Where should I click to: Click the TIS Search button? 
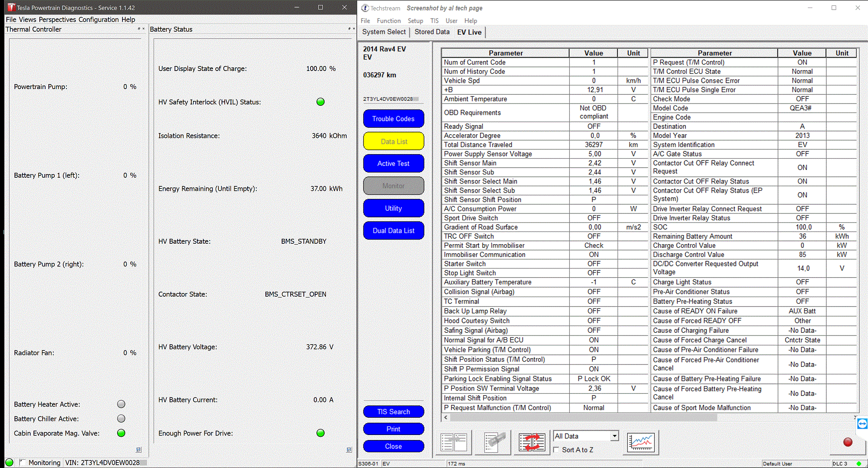(393, 411)
